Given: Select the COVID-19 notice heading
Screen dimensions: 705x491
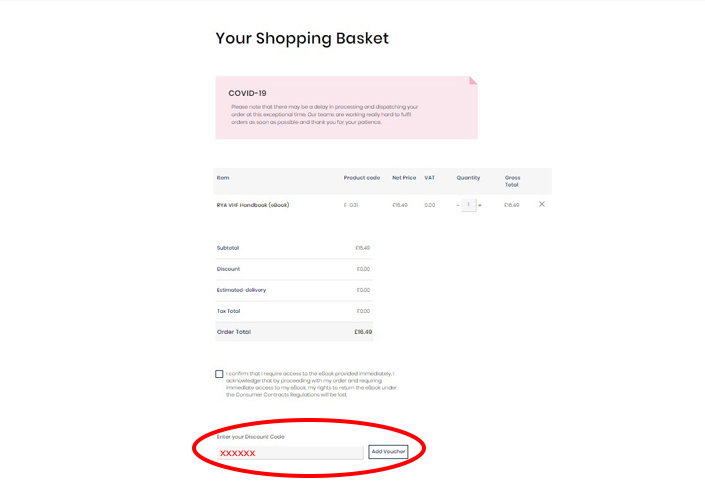Looking at the screenshot, I should pos(247,93).
